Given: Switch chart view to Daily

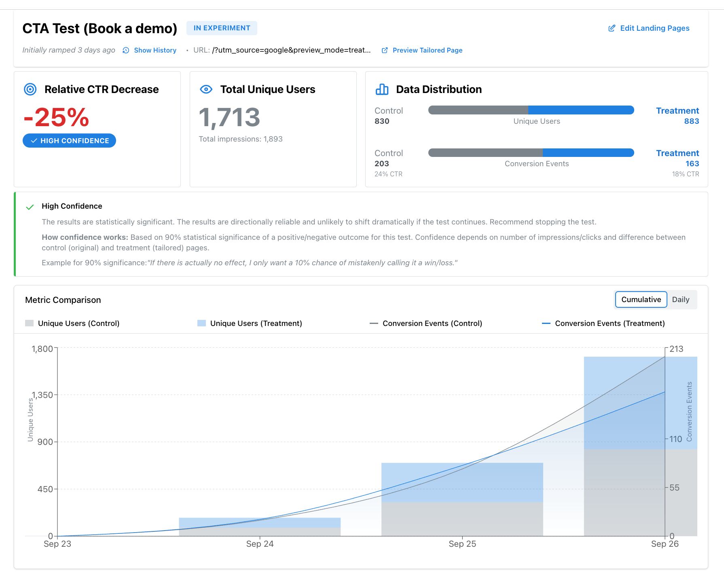Looking at the screenshot, I should [x=681, y=299].
